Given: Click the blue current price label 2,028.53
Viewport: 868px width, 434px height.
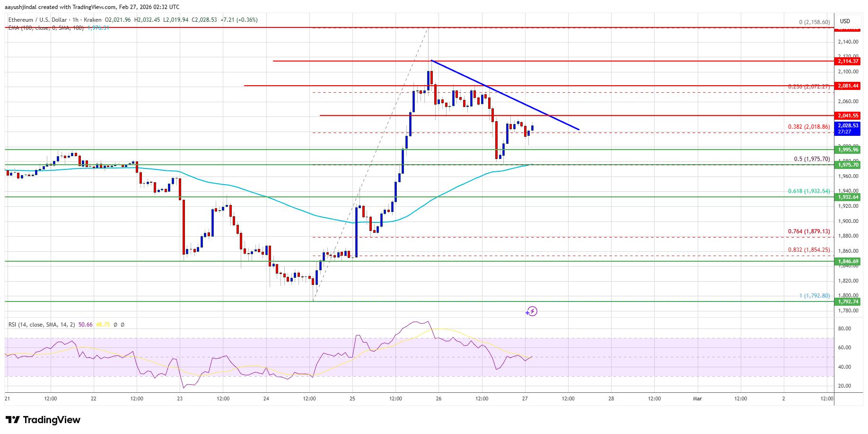Looking at the screenshot, I should [848, 126].
